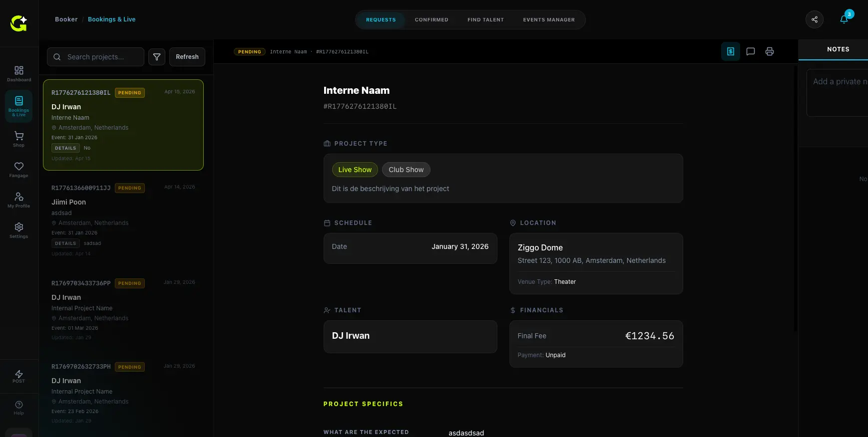Click the filter funnel icon
The width and height of the screenshot is (868, 437).
pos(157,57)
